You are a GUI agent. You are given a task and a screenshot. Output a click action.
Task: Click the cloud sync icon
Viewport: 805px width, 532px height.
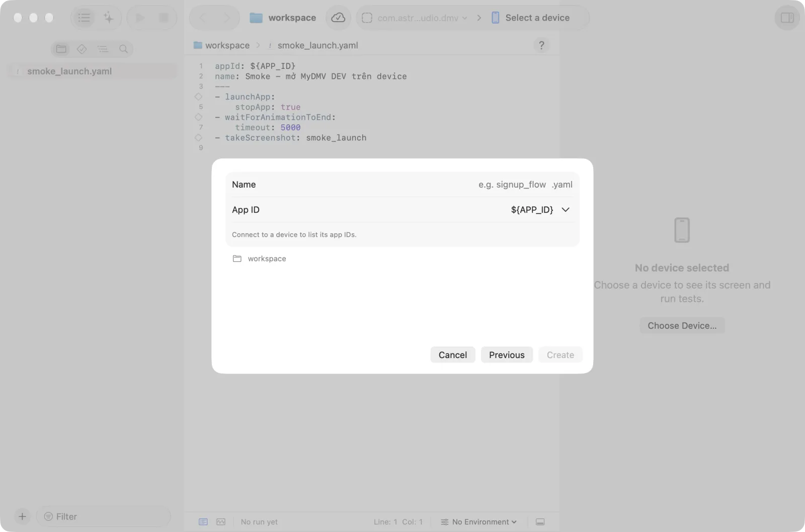(x=338, y=18)
